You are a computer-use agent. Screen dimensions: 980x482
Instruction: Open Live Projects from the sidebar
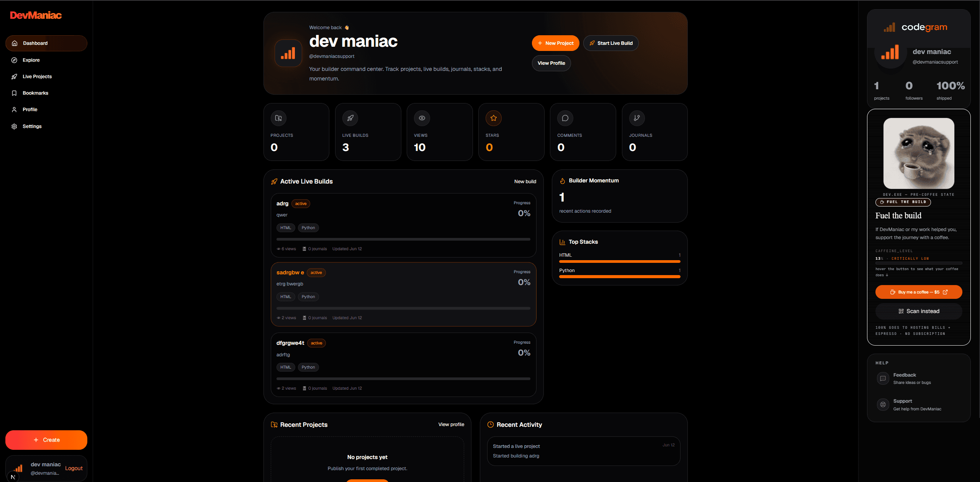(x=46, y=77)
